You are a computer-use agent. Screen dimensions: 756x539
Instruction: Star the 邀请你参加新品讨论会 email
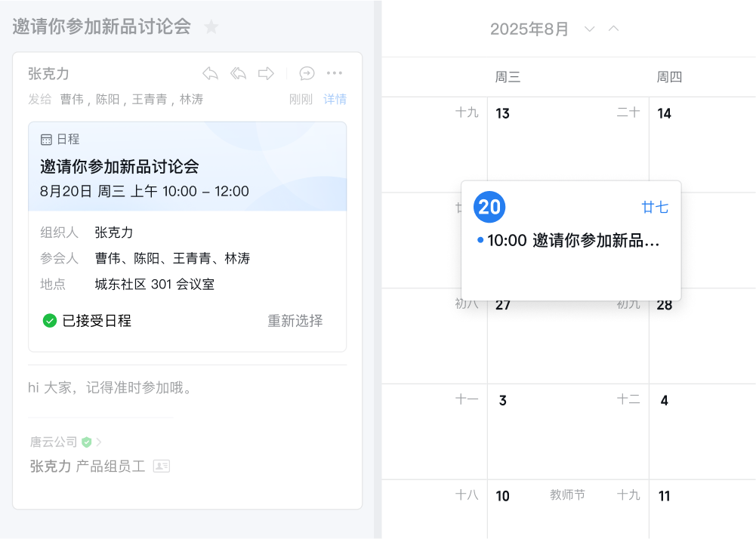pos(211,27)
